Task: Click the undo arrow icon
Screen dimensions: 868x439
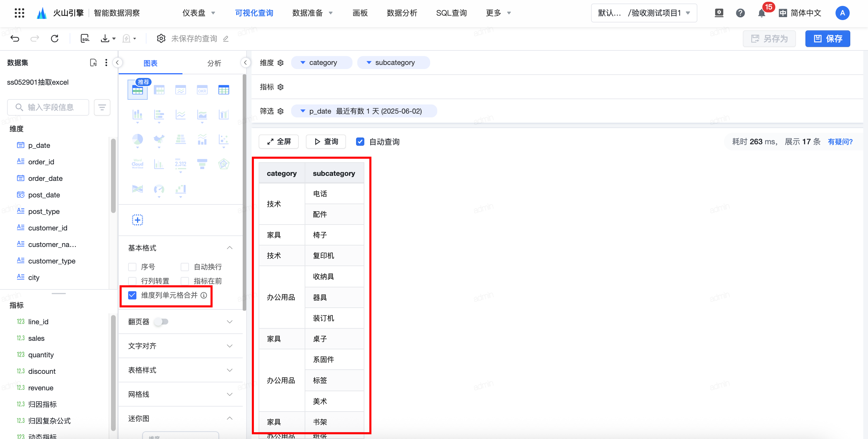Action: (x=15, y=39)
